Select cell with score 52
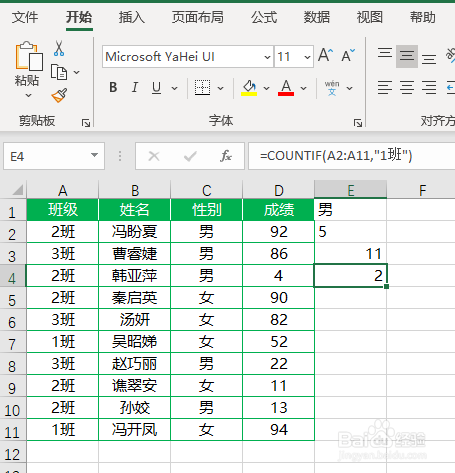455x473 pixels. tap(279, 342)
